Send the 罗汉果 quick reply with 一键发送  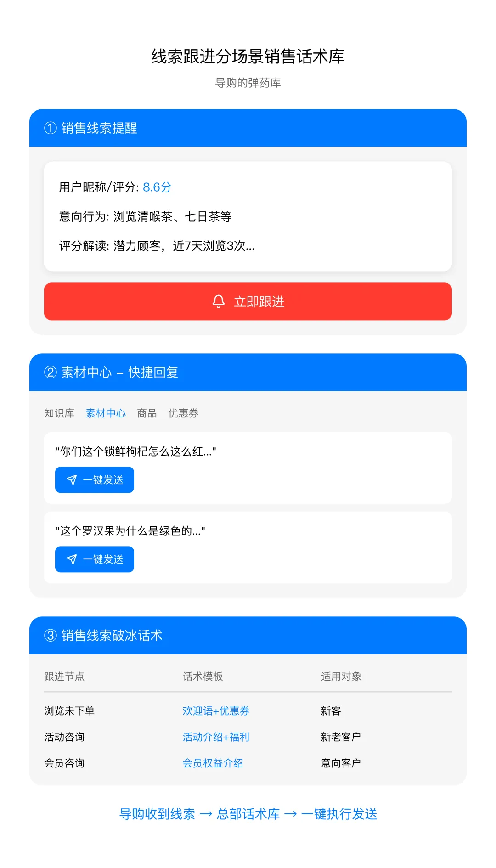pos(95,559)
